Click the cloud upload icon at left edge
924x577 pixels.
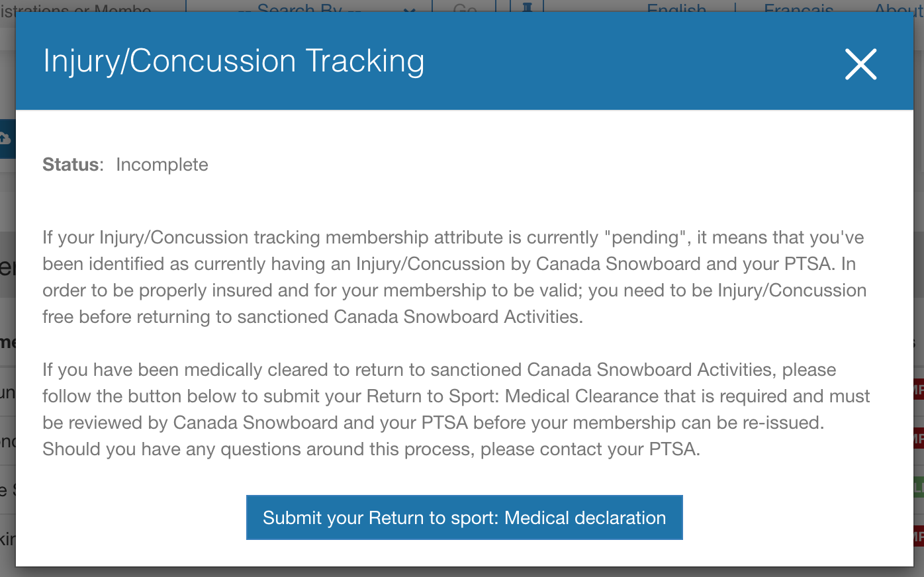point(5,138)
